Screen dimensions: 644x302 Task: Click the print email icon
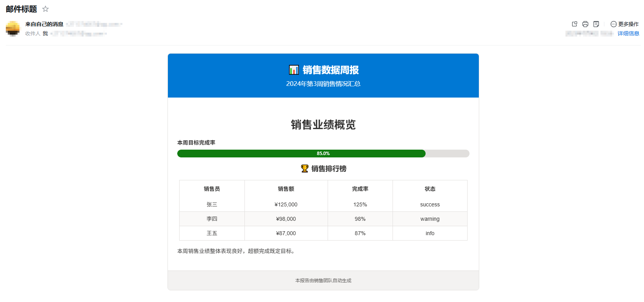[x=585, y=24]
